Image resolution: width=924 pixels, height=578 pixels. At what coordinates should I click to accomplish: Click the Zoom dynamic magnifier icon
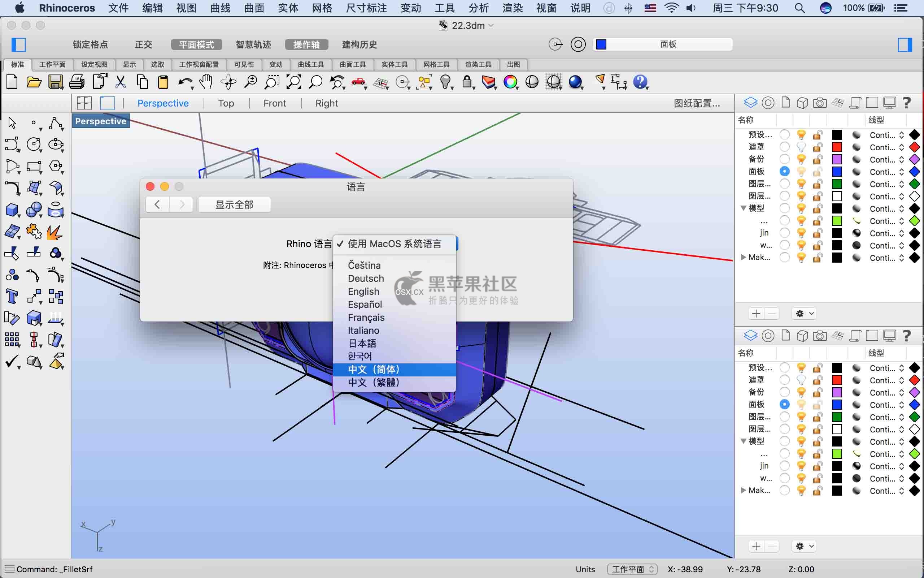tap(250, 82)
